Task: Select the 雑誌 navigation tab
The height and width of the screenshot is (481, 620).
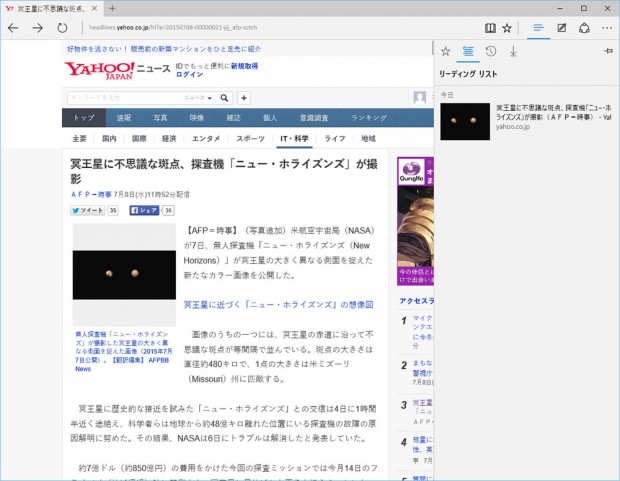Action: click(x=233, y=118)
